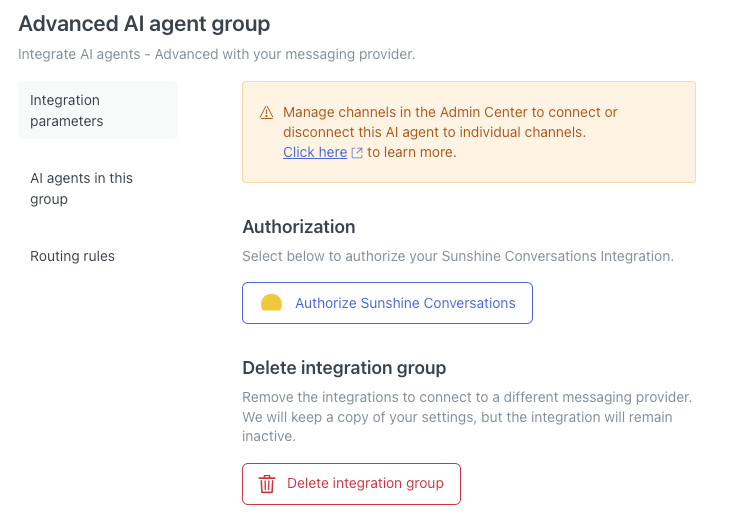The width and height of the screenshot is (747, 525).
Task: Click the Delete integration group section heading
Action: pos(344,368)
